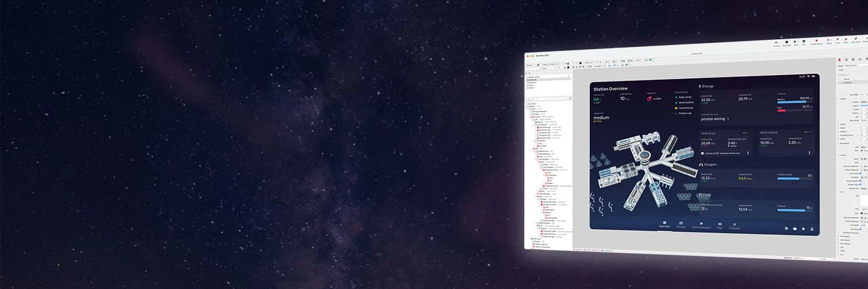Click the Copy Style toolbar icon
Image resolution: width=868 pixels, height=289 pixels.
coord(855,40)
